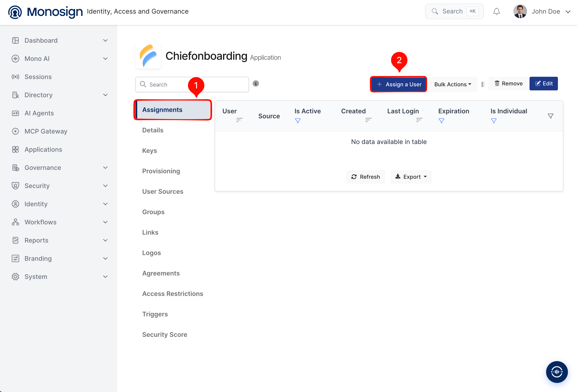This screenshot has height=392, width=577.
Task: Focus the assignments Search field
Action: pos(192,84)
